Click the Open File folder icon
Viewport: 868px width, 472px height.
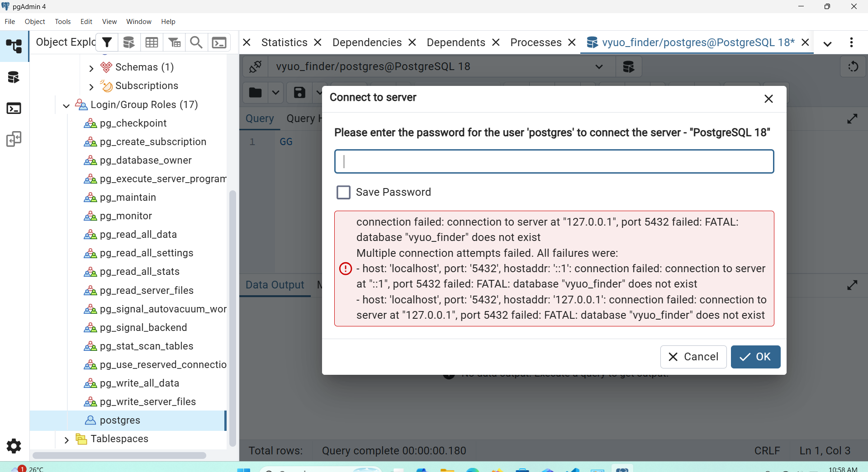[255, 93]
